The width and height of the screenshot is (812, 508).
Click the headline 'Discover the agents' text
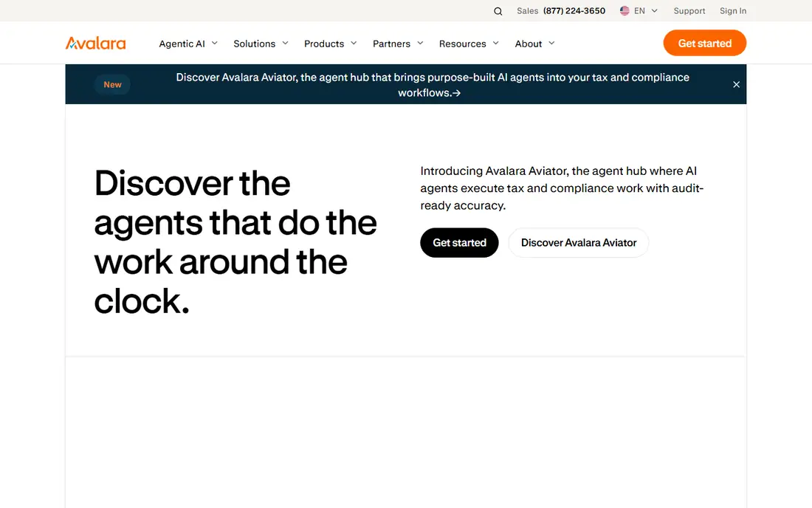(235, 242)
